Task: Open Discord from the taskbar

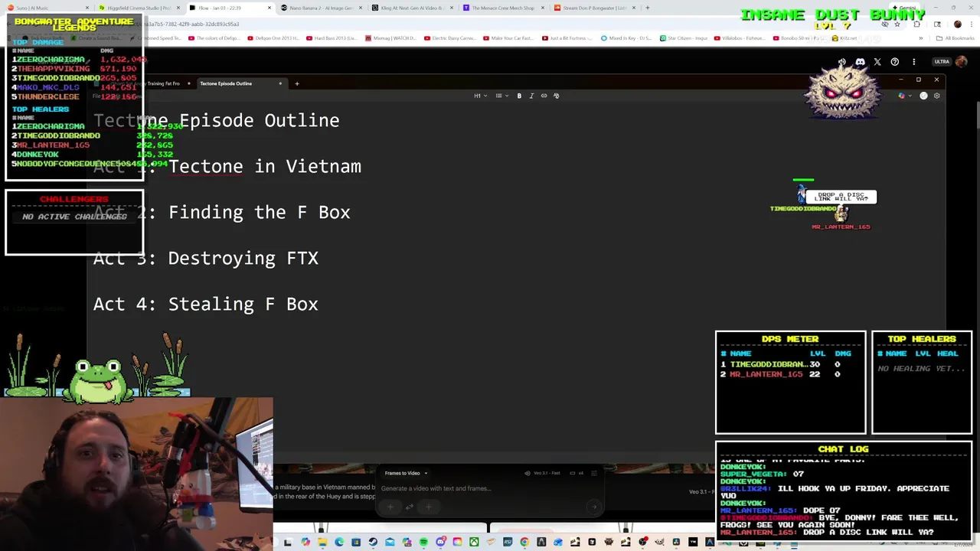Action: pos(440,543)
